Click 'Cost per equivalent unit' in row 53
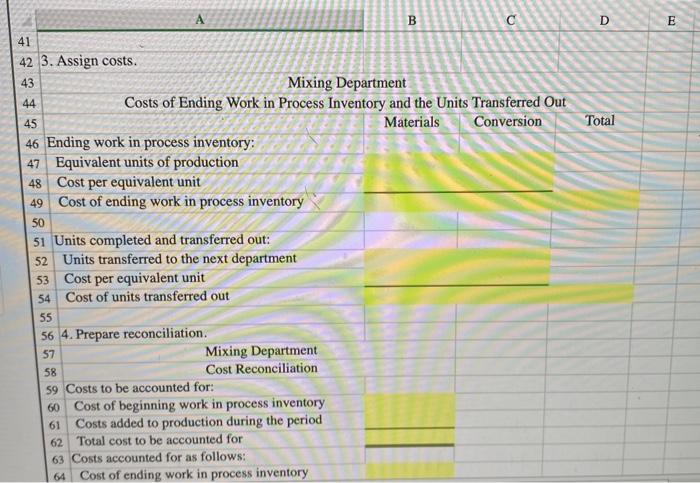700x483 pixels. tap(134, 278)
